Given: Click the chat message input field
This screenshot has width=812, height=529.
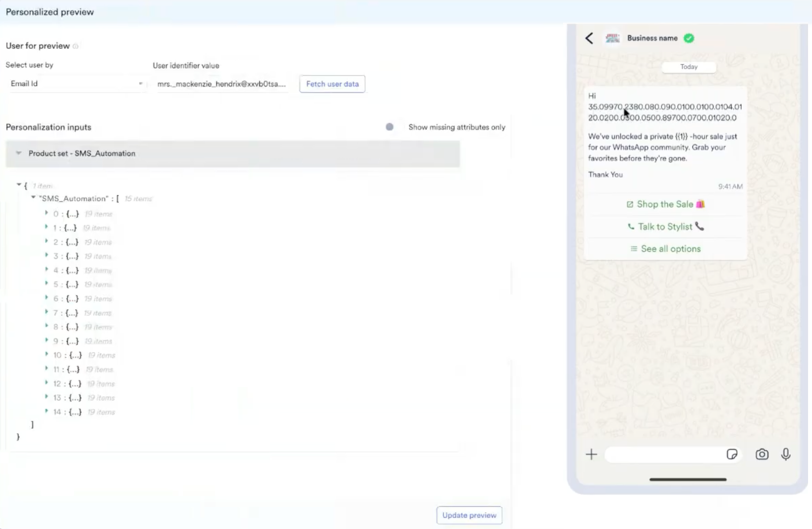Looking at the screenshot, I should pyautogui.click(x=673, y=454).
